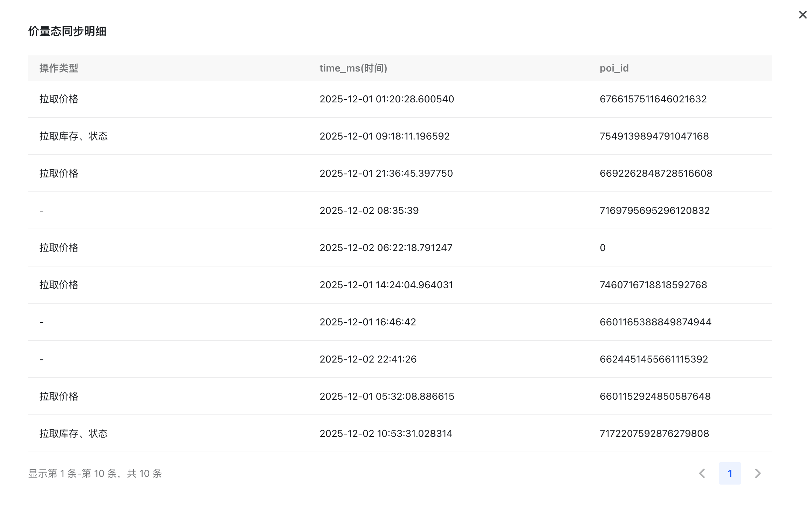812x507 pixels.
Task: Click the poi_id cell showing 0
Action: click(603, 248)
